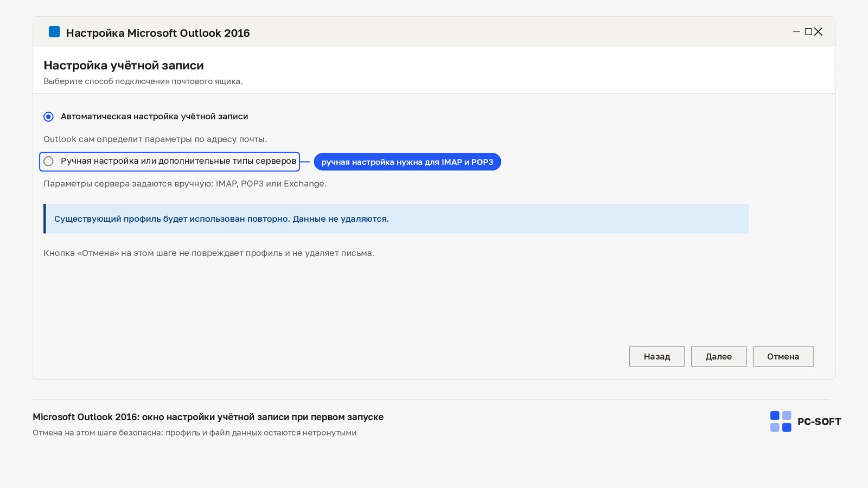868x488 pixels.
Task: Click the PC-SOFT logo icon
Action: [781, 421]
